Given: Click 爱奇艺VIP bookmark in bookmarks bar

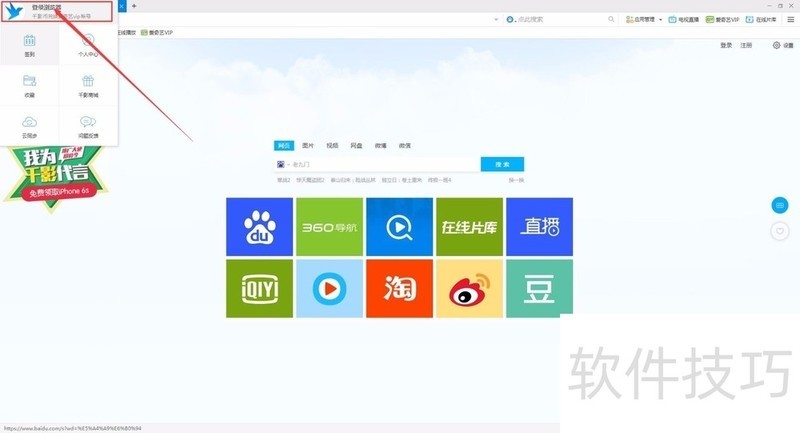Looking at the screenshot, I should click(x=157, y=32).
